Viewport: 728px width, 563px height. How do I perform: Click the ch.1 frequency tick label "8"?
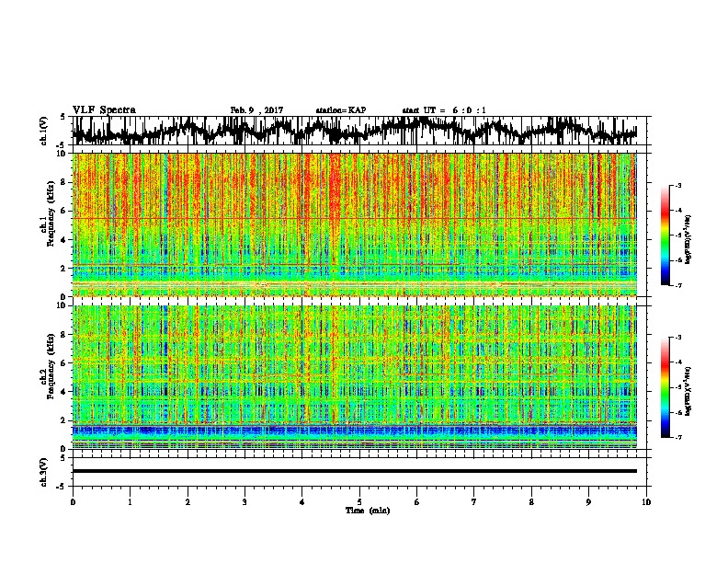click(63, 182)
